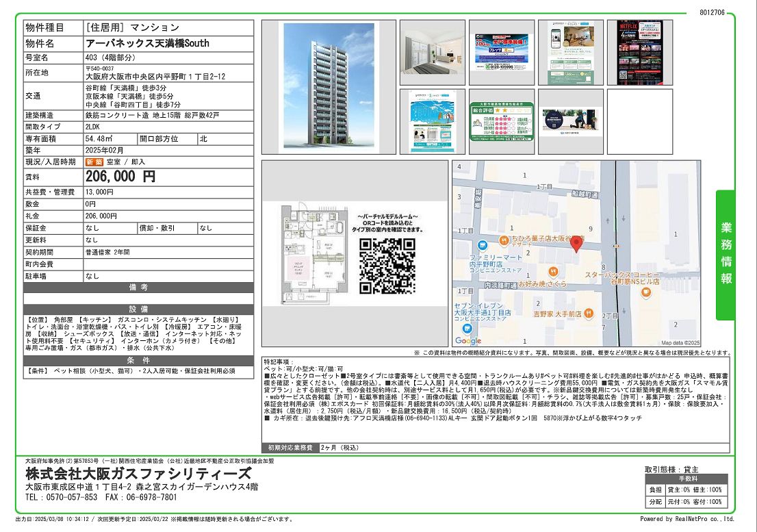The height and width of the screenshot is (532, 757).
Task: Click the 特記事項 notes heading
Action: (x=279, y=362)
